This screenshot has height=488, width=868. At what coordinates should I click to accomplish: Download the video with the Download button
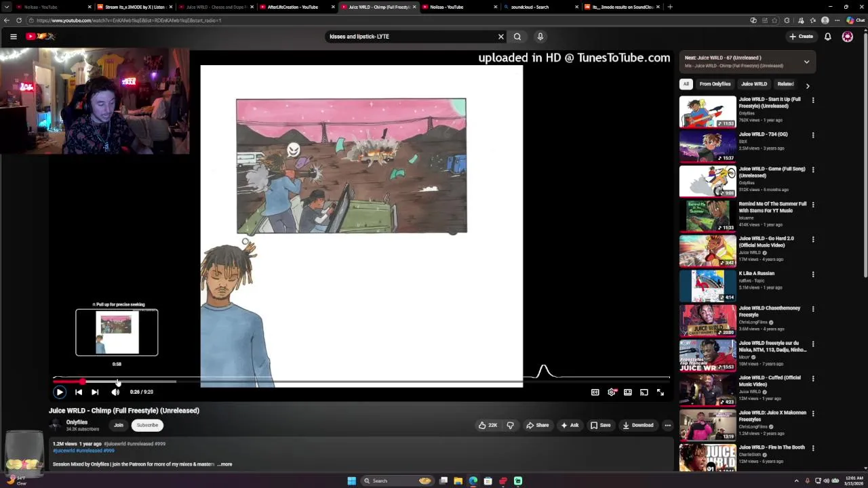coord(638,425)
